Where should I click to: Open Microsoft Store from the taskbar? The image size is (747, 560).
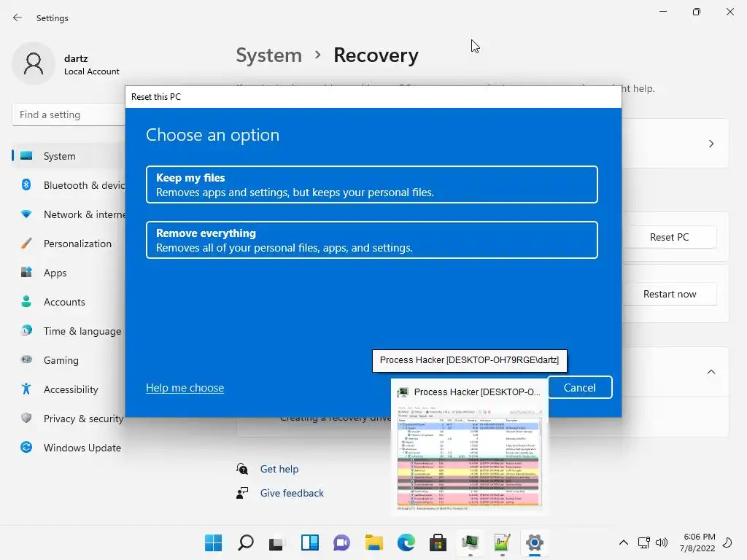coord(438,542)
